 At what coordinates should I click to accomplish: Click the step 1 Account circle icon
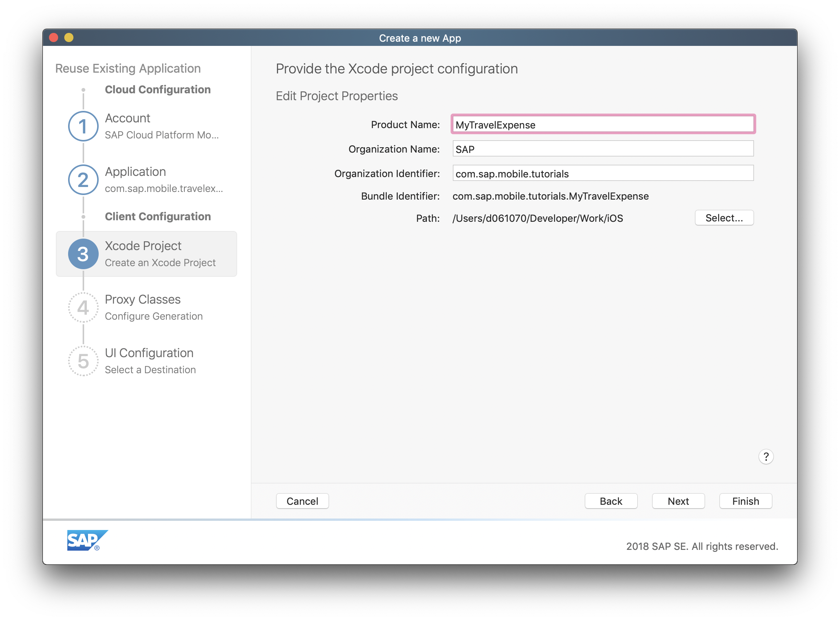coord(83,126)
